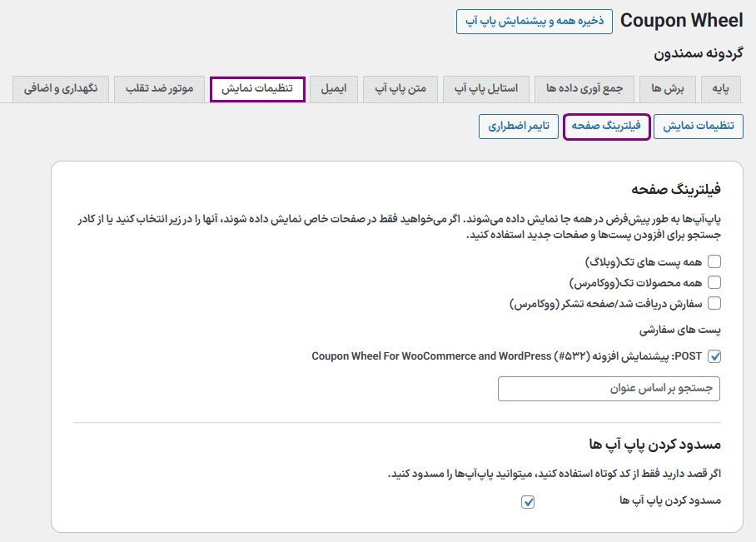Click 'Coupon Wheel For WooCommerce and WordPress' label
The height and width of the screenshot is (542, 756).
click(x=431, y=356)
